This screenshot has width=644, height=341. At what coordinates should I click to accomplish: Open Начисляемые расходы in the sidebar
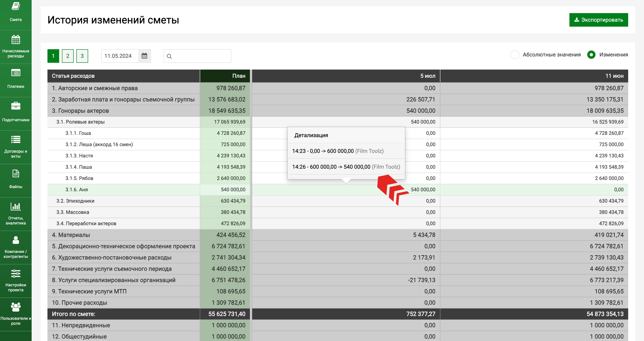click(x=16, y=47)
